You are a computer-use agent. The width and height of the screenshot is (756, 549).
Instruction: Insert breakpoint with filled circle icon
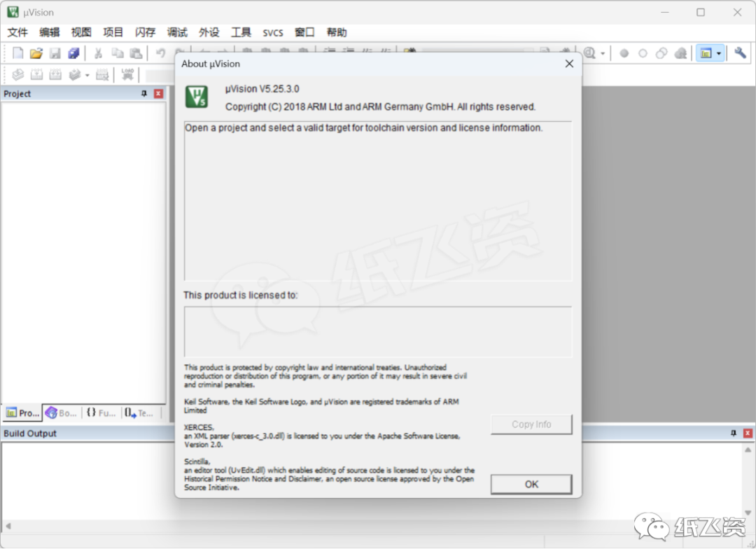[x=624, y=53]
